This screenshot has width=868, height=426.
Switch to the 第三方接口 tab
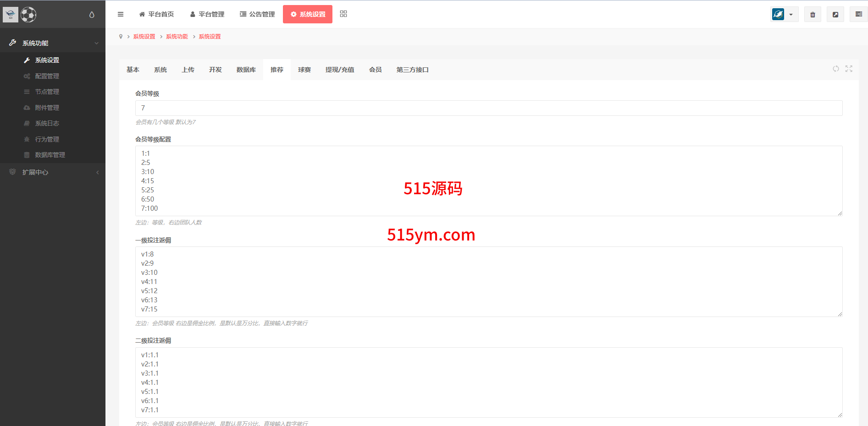pos(412,70)
